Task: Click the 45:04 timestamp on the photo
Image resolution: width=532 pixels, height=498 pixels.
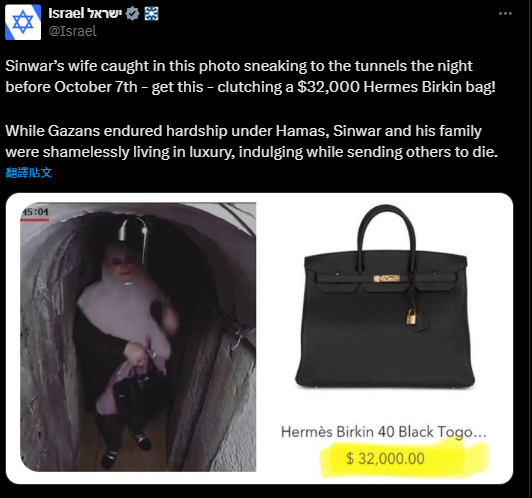Action: [x=35, y=212]
